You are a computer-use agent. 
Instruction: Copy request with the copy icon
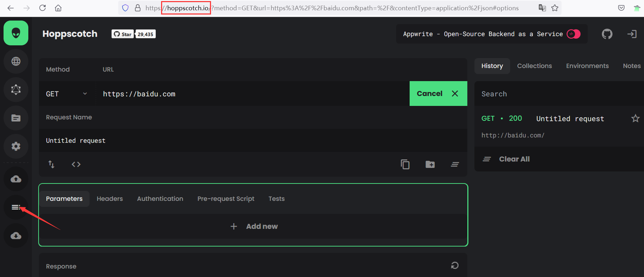[x=405, y=164]
